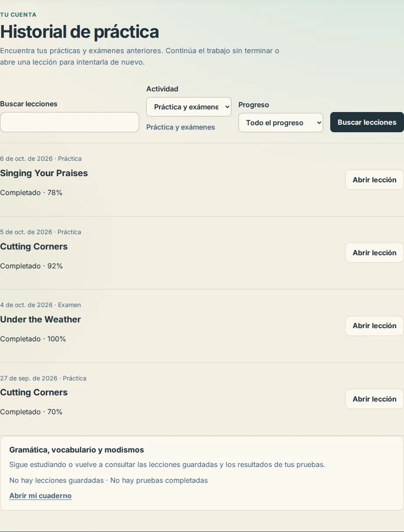Click the Práctica y exámenes text below Actividad
Image resolution: width=404 pixels, height=532 pixels.
click(x=180, y=127)
